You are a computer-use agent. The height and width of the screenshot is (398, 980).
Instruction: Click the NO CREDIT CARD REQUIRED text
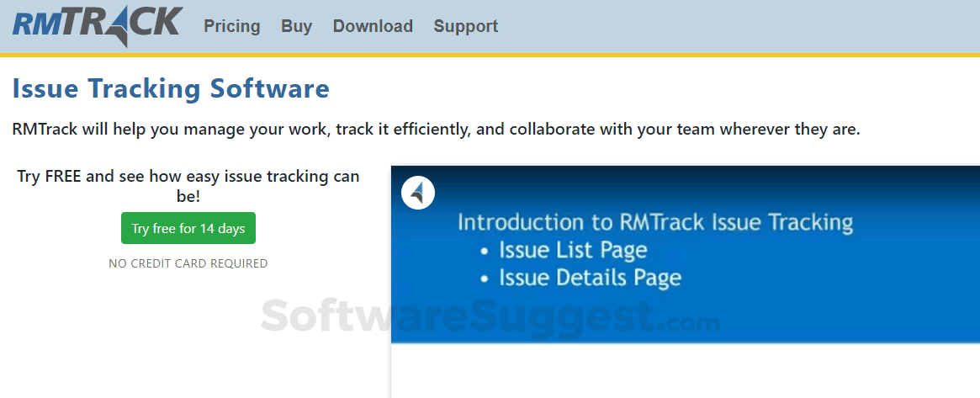pyautogui.click(x=188, y=263)
